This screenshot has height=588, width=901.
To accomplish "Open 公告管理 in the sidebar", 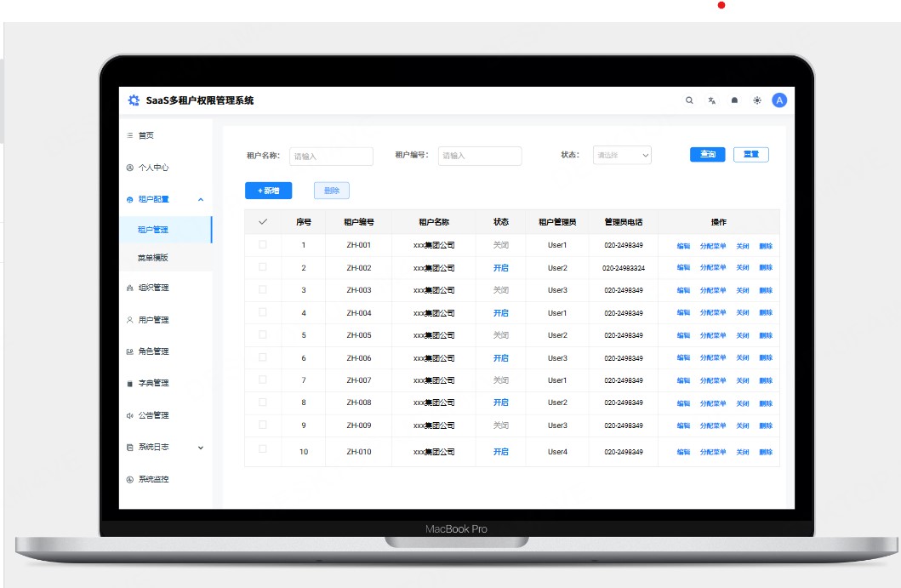I will click(153, 415).
